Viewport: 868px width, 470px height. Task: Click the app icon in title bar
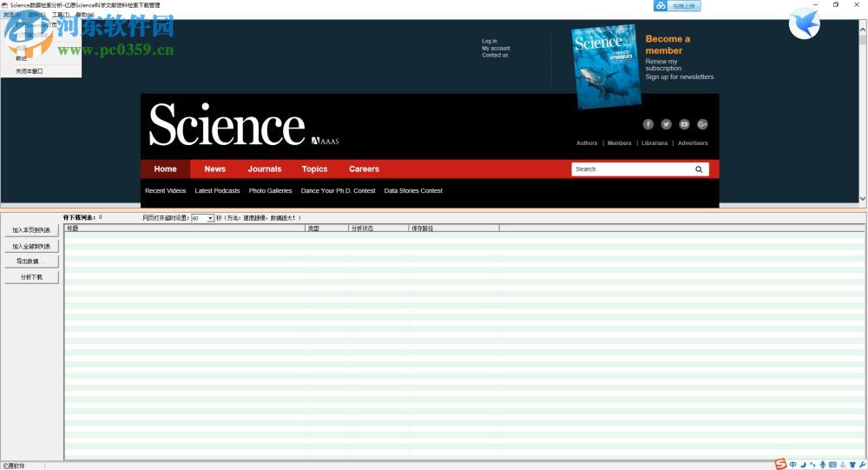4,5
